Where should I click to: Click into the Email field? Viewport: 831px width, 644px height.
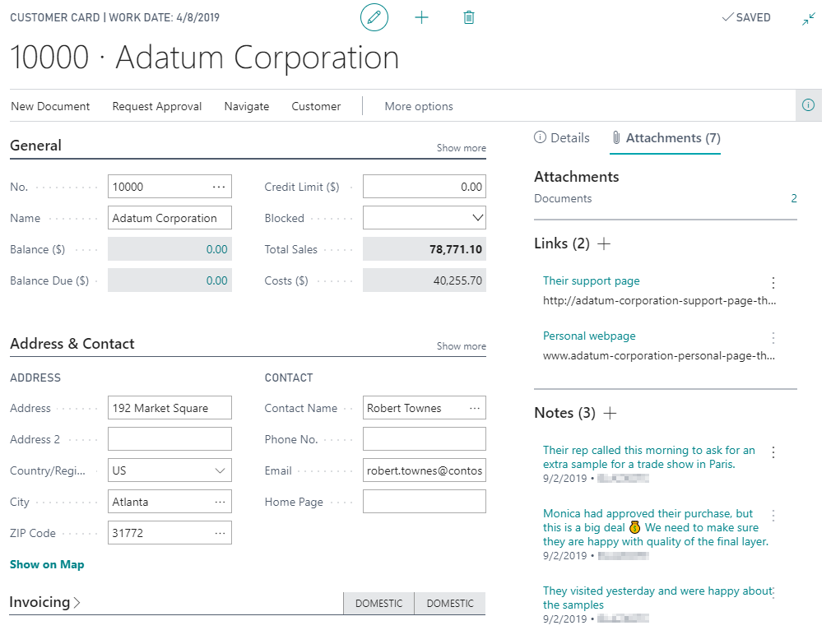pos(424,470)
